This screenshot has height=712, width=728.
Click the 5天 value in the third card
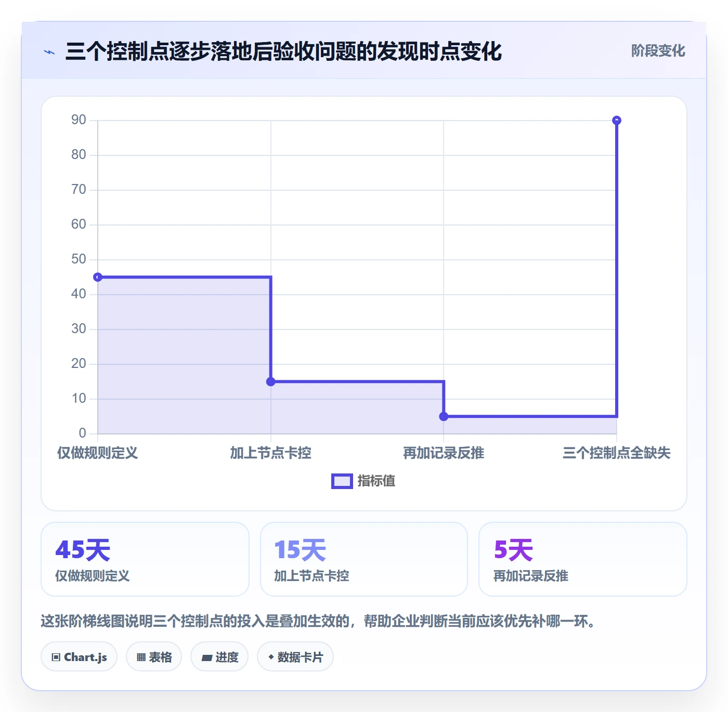(x=514, y=550)
